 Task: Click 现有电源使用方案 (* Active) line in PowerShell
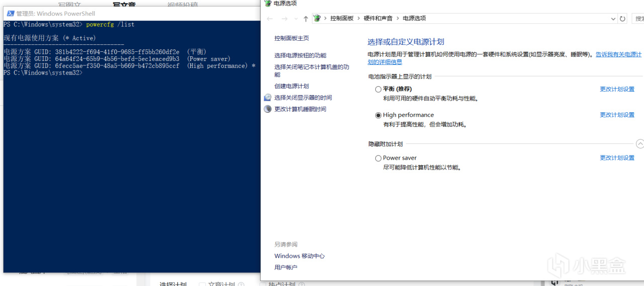49,38
